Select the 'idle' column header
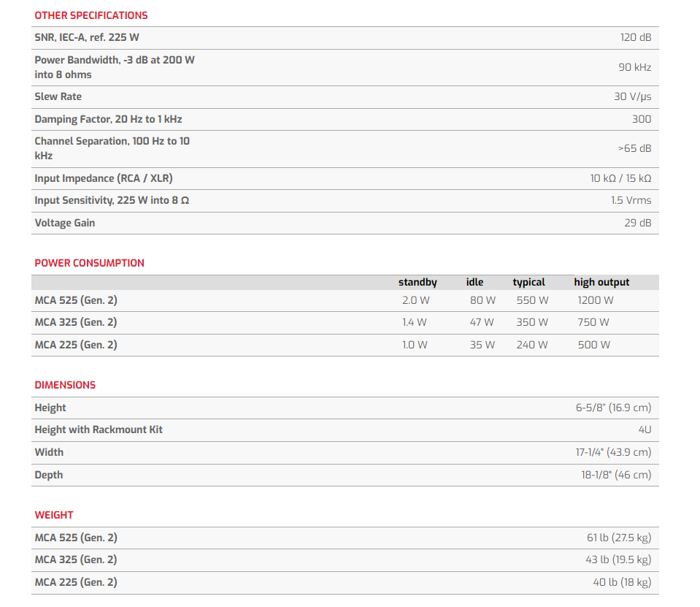The width and height of the screenshot is (700, 607). [474, 282]
